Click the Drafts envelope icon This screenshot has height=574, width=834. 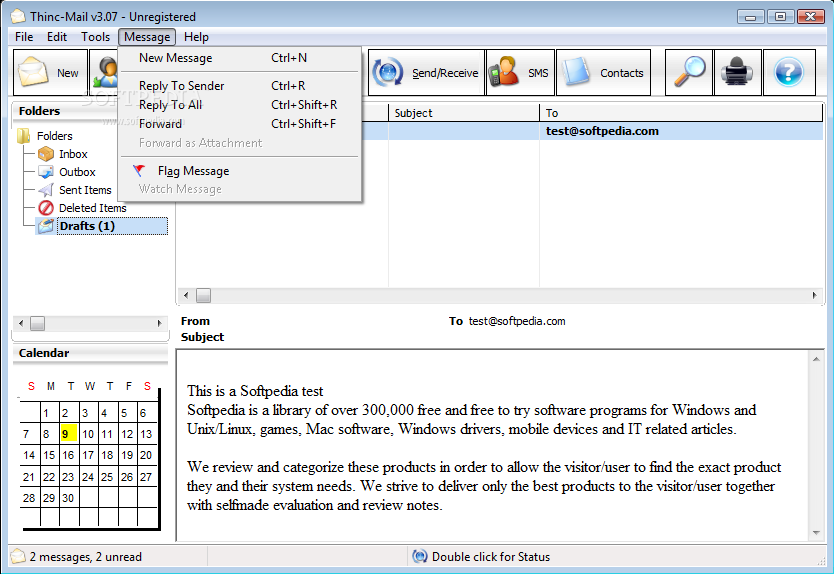46,226
